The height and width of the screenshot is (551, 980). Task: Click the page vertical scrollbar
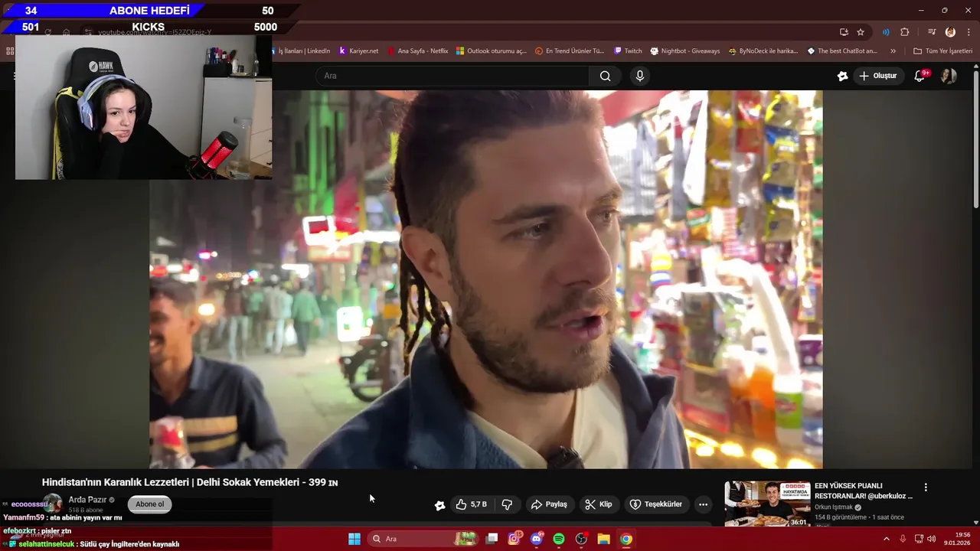coord(975,138)
